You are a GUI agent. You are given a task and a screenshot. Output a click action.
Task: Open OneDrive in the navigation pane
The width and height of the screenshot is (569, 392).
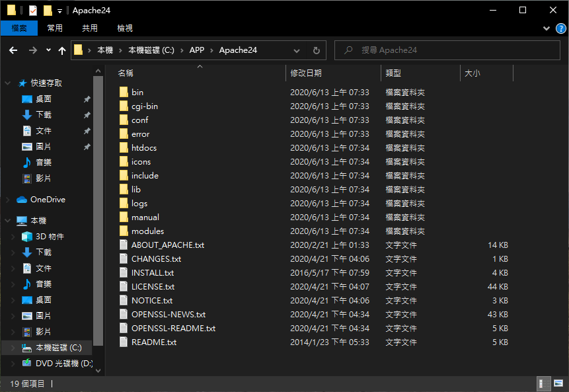(x=48, y=199)
